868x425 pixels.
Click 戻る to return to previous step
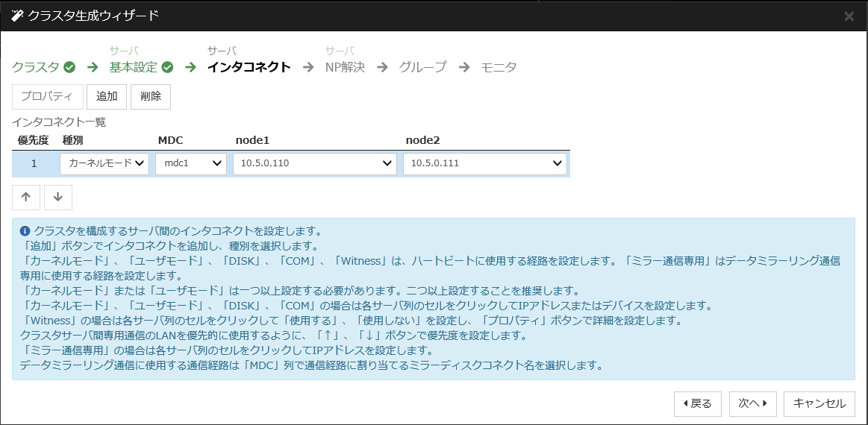click(x=697, y=403)
